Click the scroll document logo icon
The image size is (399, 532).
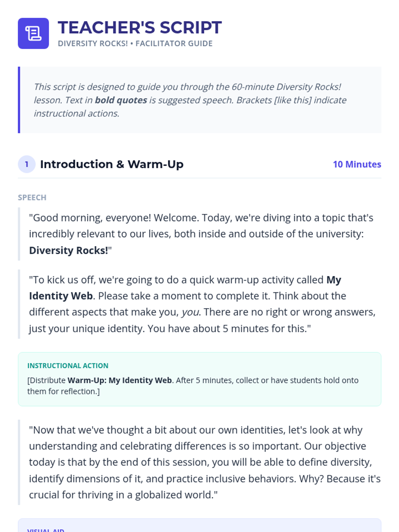tap(33, 34)
